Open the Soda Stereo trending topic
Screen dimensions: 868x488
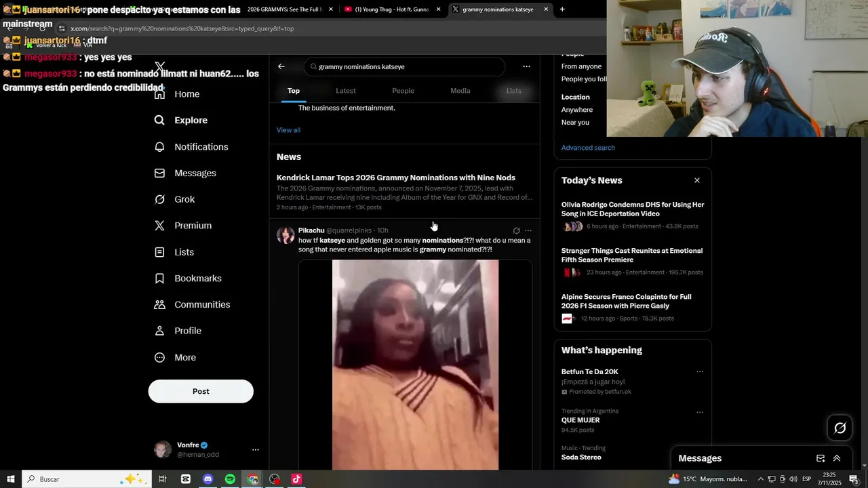tap(581, 457)
